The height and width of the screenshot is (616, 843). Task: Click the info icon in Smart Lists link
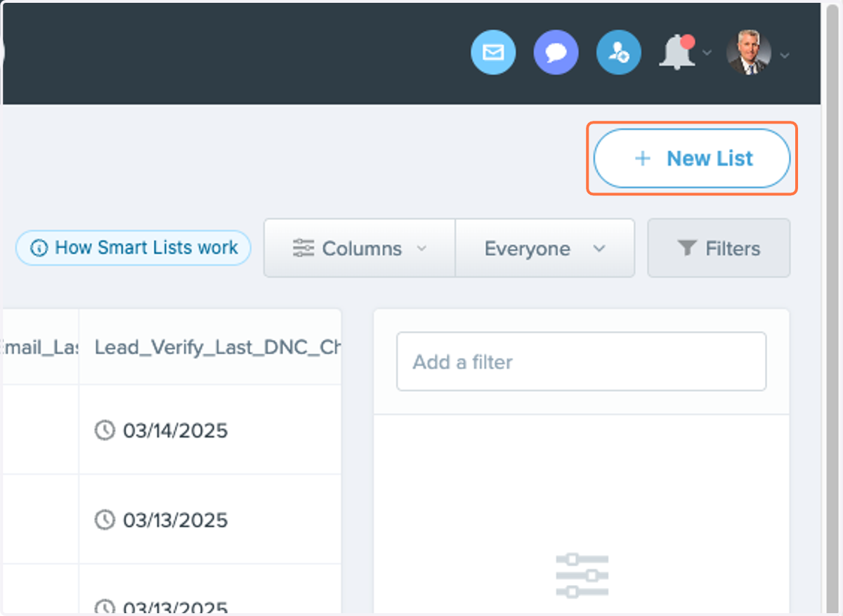(39, 248)
